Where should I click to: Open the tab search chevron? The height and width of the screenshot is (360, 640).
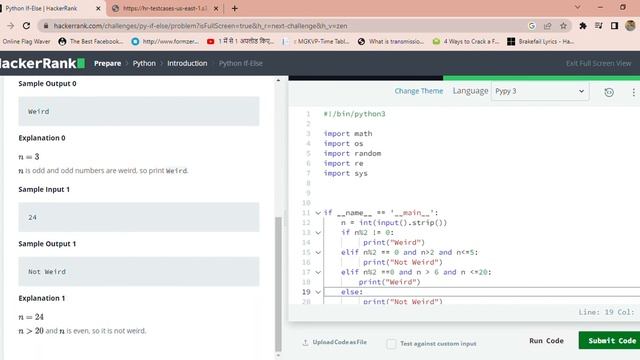pyautogui.click(x=578, y=7)
